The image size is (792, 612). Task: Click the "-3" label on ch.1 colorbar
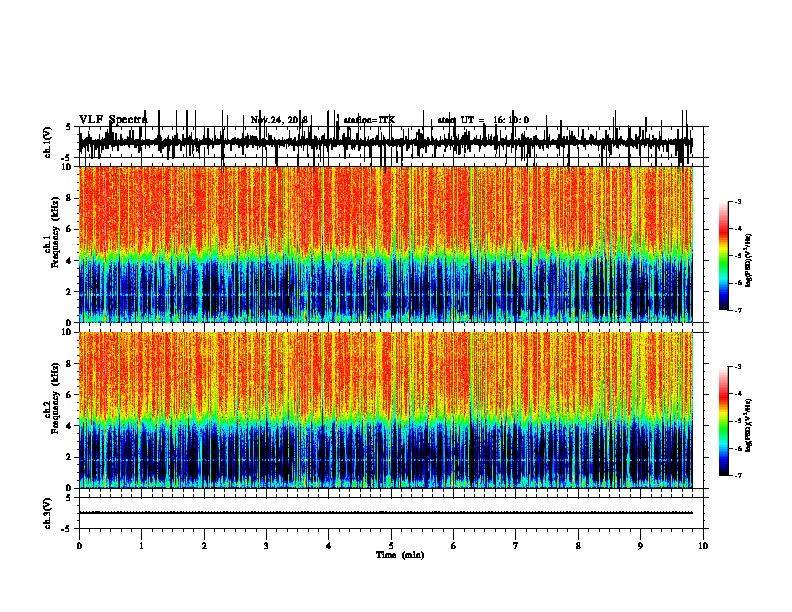[x=737, y=201]
